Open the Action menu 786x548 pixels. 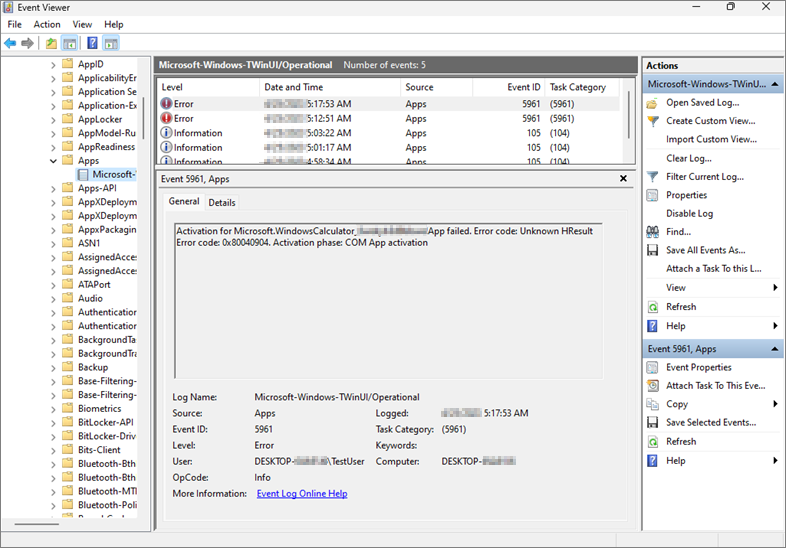47,24
